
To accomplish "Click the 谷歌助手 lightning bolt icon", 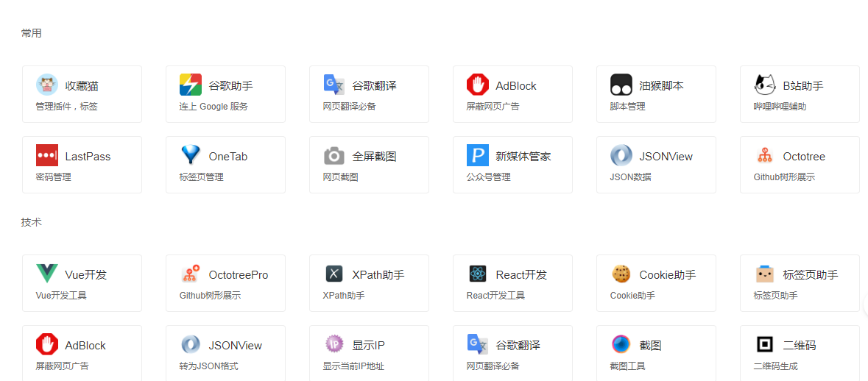I will 191,85.
